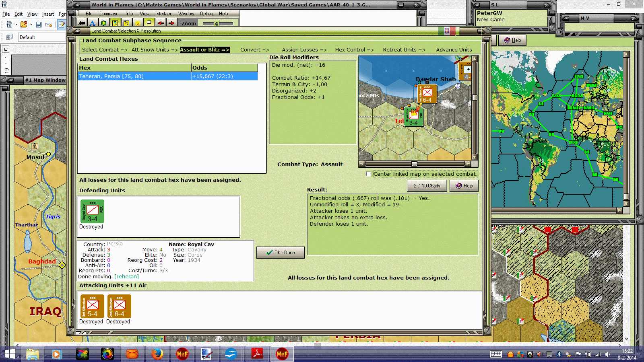Toggle the yellow unit-counter toolbar icon
The width and height of the screenshot is (644, 362).
coord(115,23)
